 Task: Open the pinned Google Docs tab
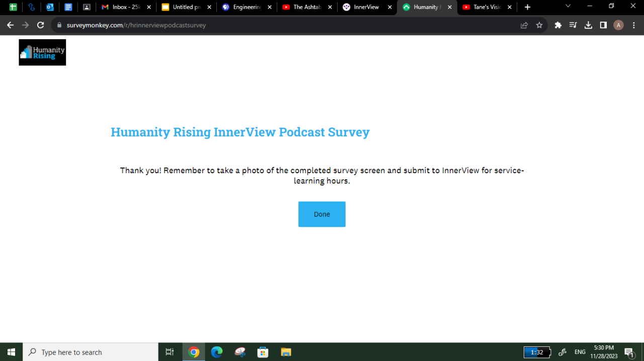tap(68, 7)
